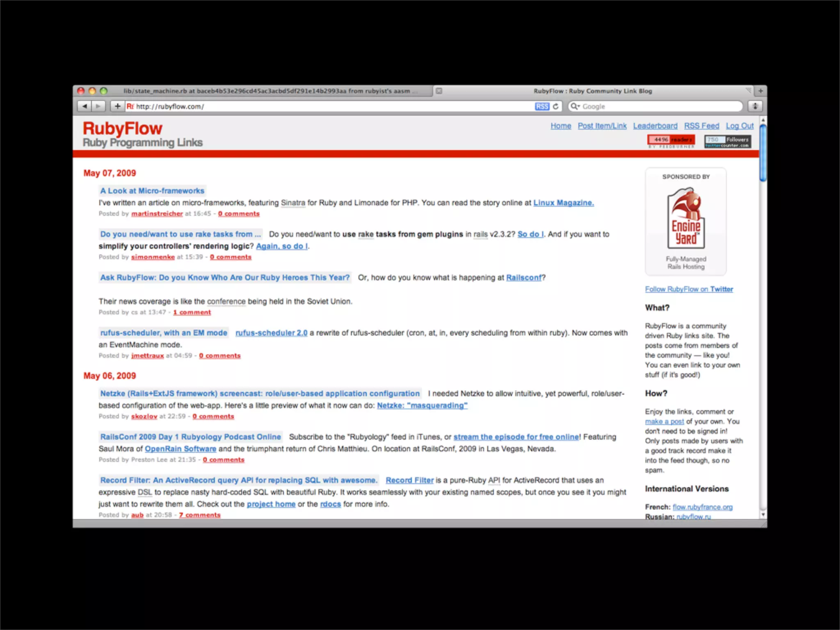Add bookmark with the plus button
The width and height of the screenshot is (840, 630).
point(118,106)
